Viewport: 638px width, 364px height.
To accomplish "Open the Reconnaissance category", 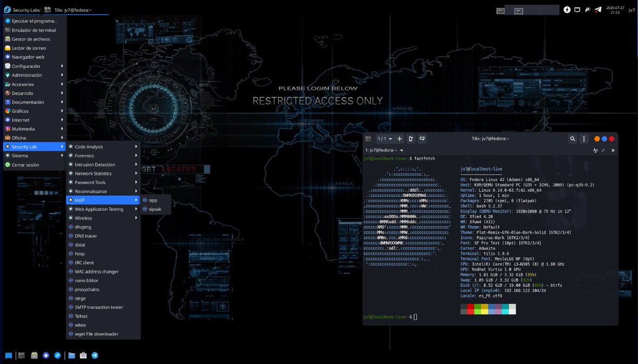I will [x=103, y=191].
